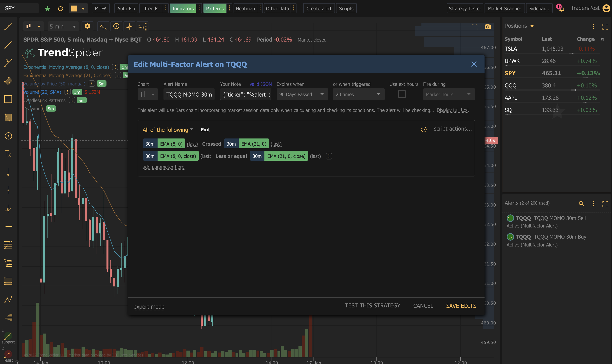Select the zigzag polyline tool
612x364 pixels.
point(8,299)
